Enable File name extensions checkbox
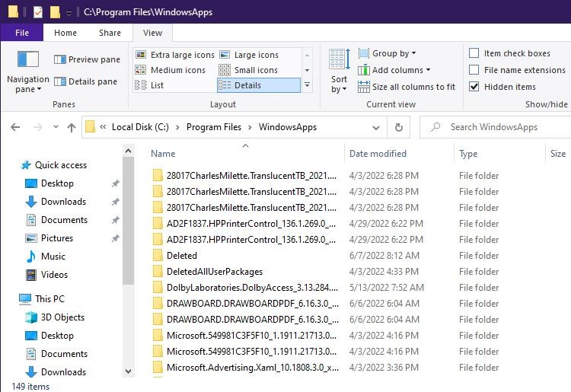 coord(474,69)
